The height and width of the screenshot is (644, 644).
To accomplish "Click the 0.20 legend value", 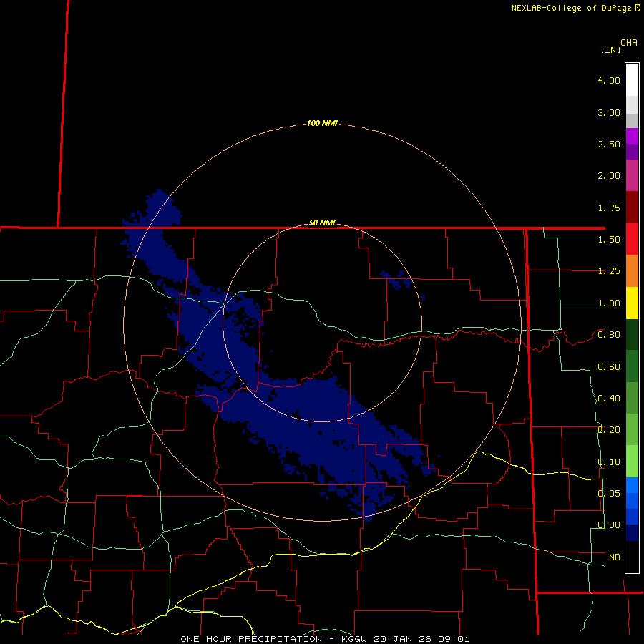I will 609,430.
